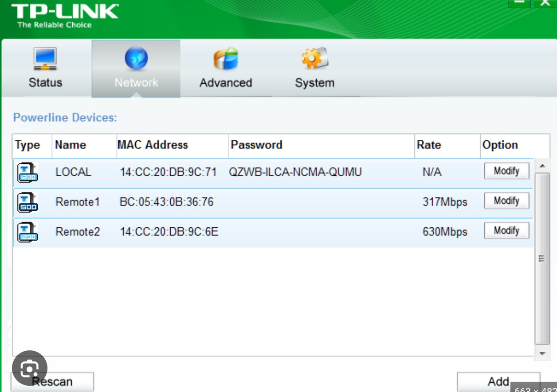Add a new powerline device
This screenshot has height=392, width=557.
pos(498,381)
